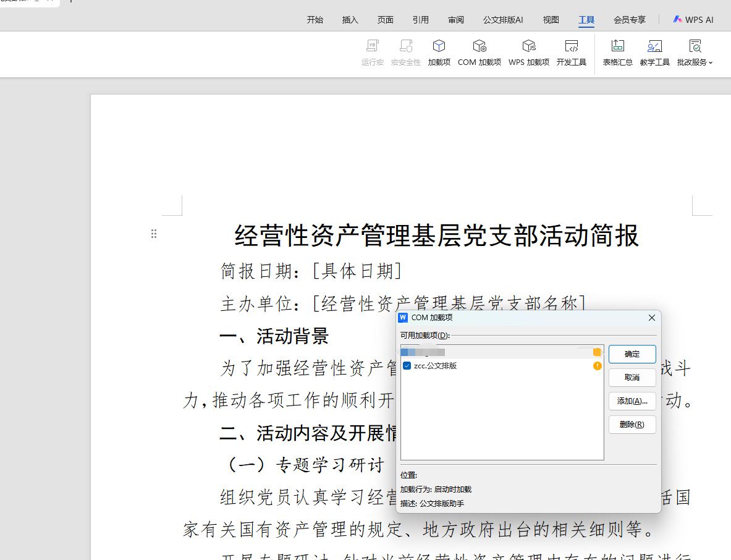Viewport: 731px width, 560px height.
Task: Select the 引用 tab
Action: pos(421,20)
